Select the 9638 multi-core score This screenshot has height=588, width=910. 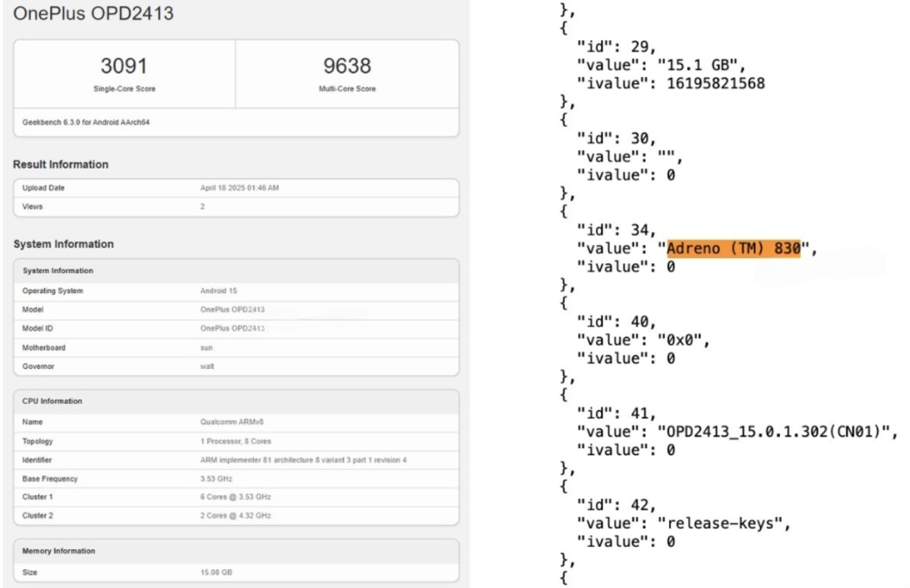coord(347,66)
